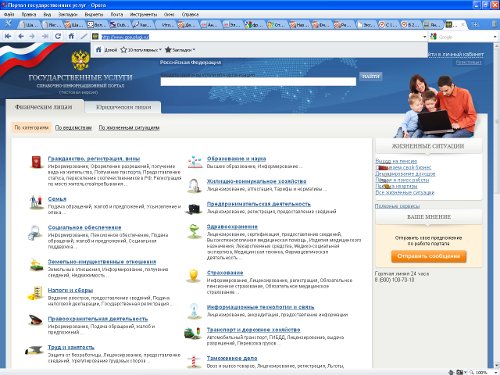Select the По ведомствам filter tab
Viewport: 500px width, 375px height.
[x=73, y=128]
